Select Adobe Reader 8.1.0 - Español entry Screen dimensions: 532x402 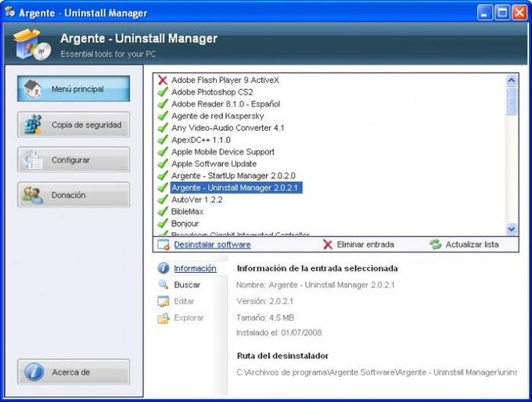tap(225, 104)
